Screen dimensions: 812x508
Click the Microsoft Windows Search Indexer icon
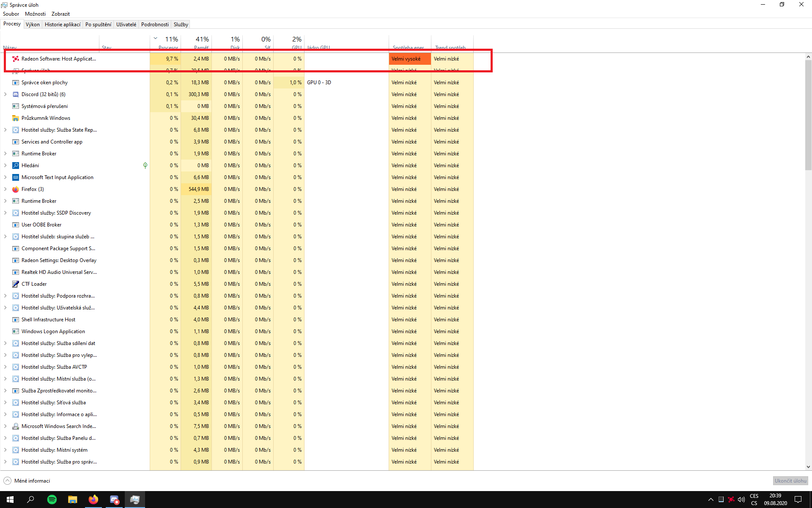pos(16,426)
